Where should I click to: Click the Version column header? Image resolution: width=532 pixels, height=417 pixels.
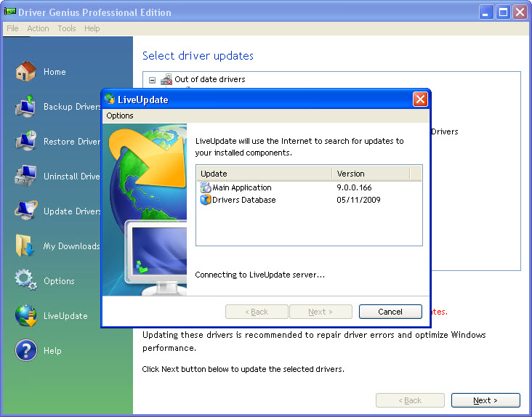371,174
